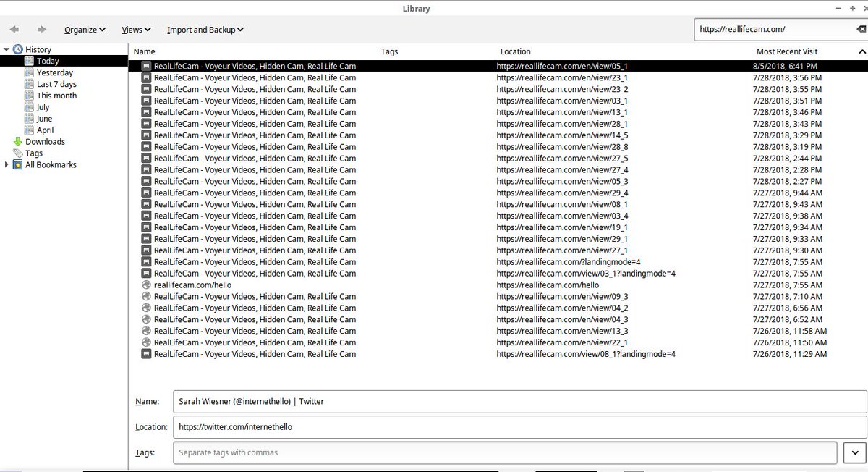Open the Views menu
The width and height of the screenshot is (868, 472).
136,30
